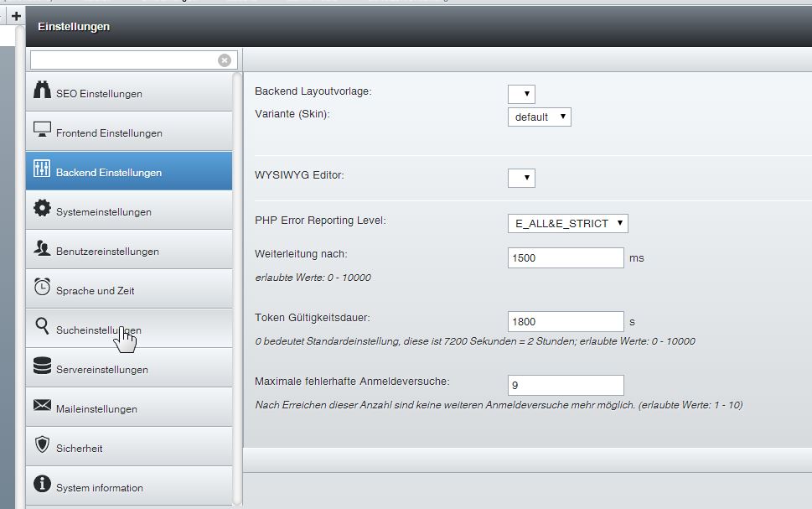The image size is (812, 509).
Task: Click the Maximale fehlerhafte Anmeldeversuche field
Action: coord(566,385)
